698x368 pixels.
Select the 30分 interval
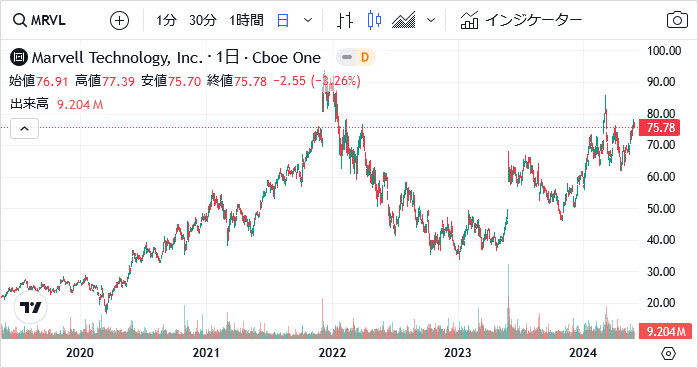tap(203, 20)
